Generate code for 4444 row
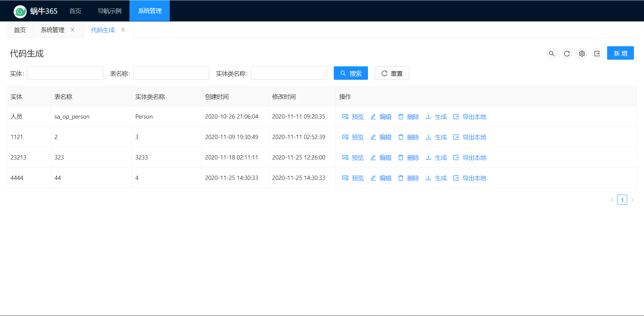The width and height of the screenshot is (644, 316). click(436, 178)
